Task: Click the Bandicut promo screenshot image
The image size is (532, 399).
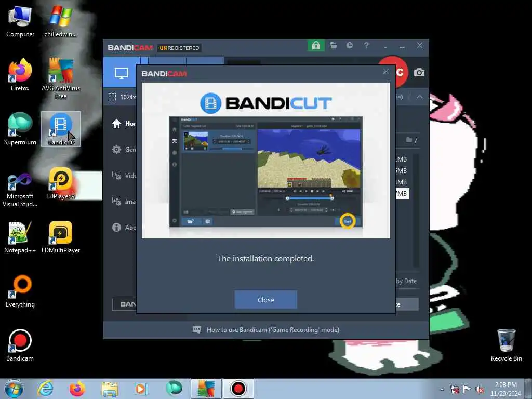Action: point(265,171)
